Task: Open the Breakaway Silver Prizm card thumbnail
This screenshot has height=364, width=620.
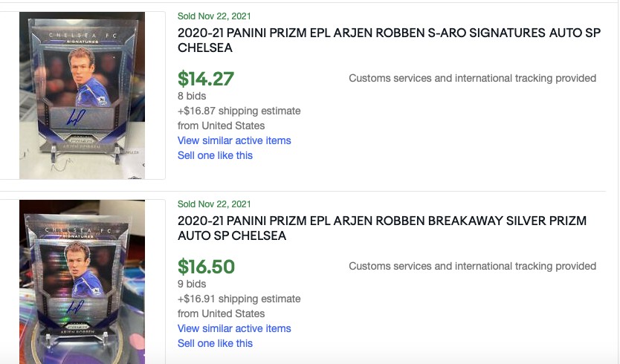Action: tap(82, 282)
